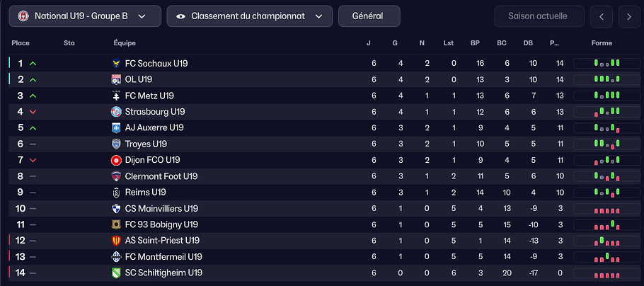The width and height of the screenshot is (644, 286).
Task: Open the Troyes U19 team link
Action: [x=146, y=144]
